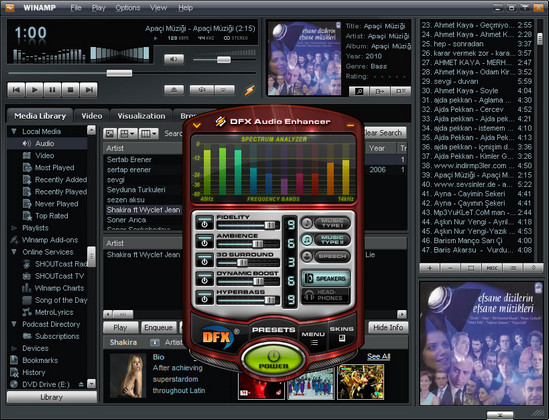Open Recently Added in the library tree
The width and height of the screenshot is (549, 420).
tap(61, 180)
